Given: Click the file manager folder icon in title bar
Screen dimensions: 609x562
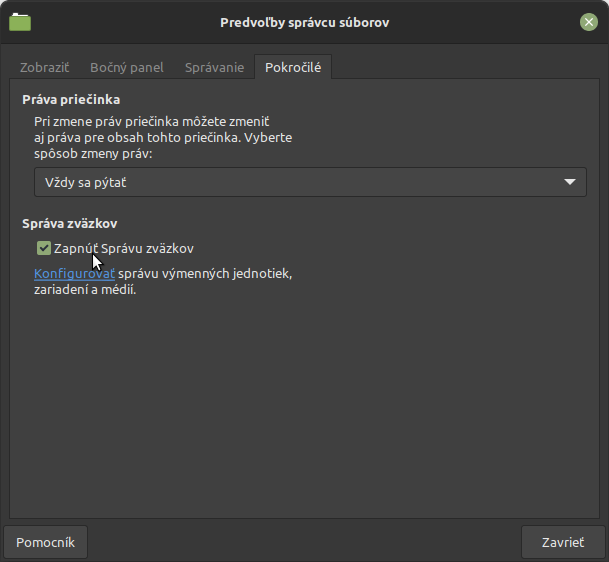Looking at the screenshot, I should click(19, 21).
